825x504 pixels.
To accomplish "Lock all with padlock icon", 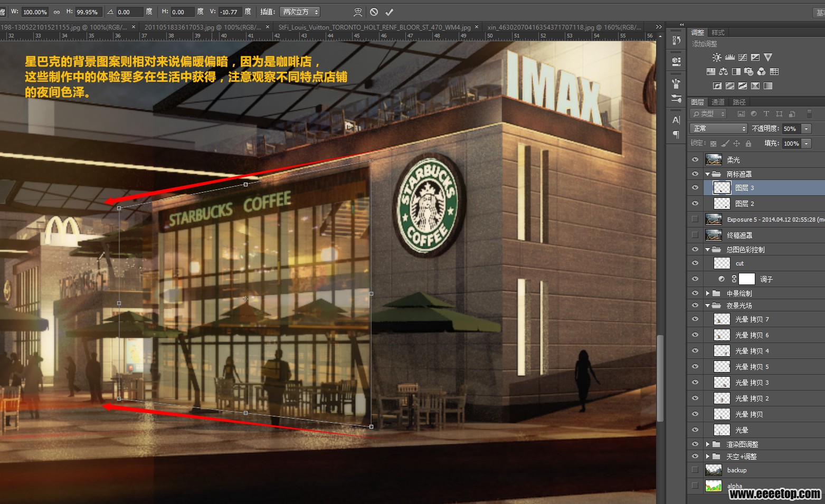I will [748, 144].
